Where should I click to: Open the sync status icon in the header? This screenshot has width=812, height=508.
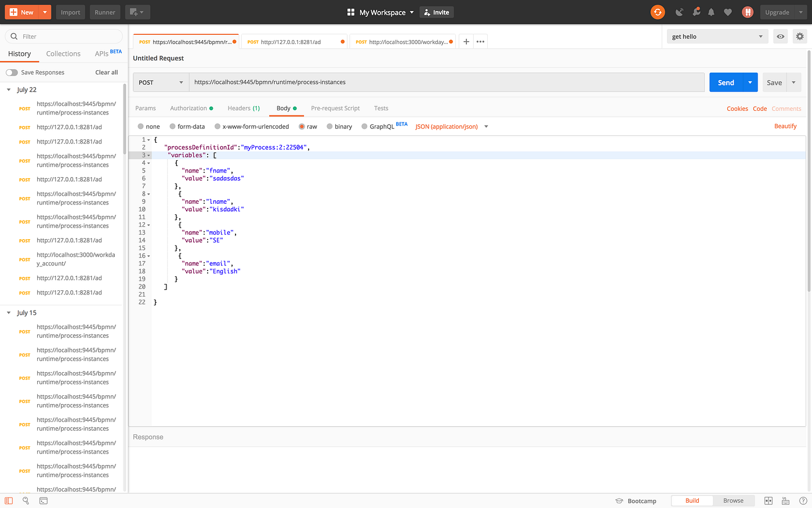pos(658,12)
